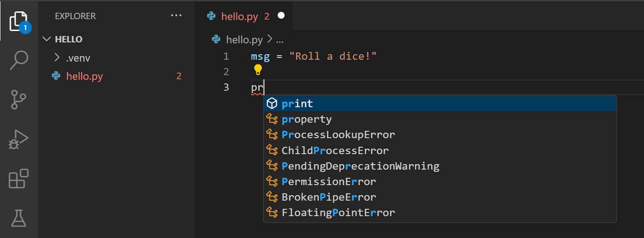Open Explorer's more actions ellipsis
644x238 pixels.
pyautogui.click(x=176, y=16)
